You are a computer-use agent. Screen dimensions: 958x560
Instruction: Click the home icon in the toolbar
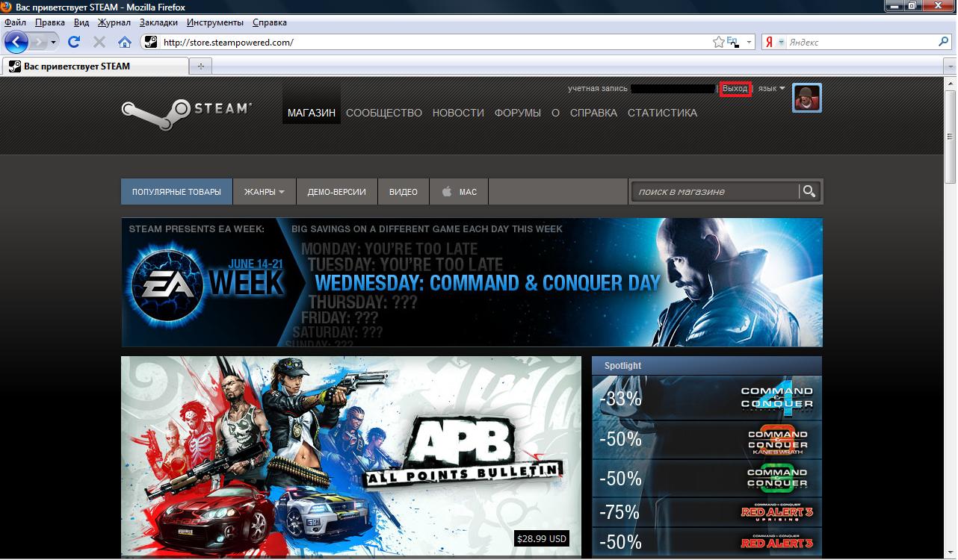pyautogui.click(x=125, y=42)
